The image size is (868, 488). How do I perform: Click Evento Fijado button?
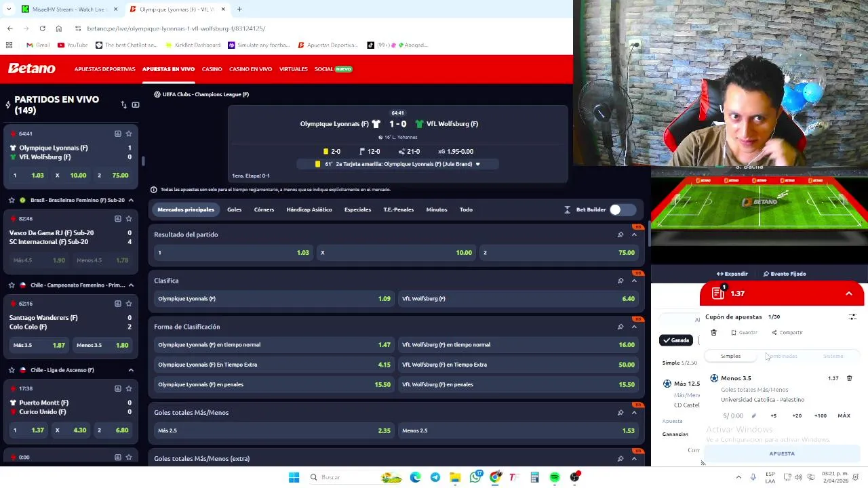tap(785, 274)
